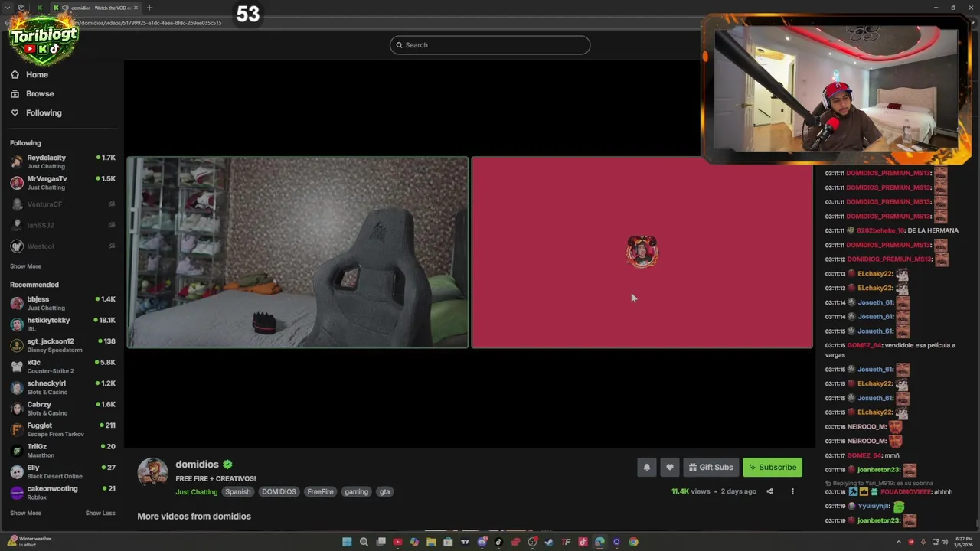Open the Discord icon in the taskbar

pos(482,542)
